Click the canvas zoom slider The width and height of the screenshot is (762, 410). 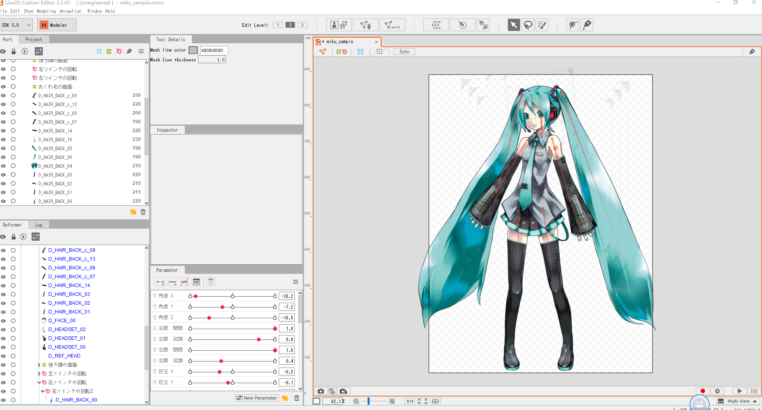pyautogui.click(x=374, y=401)
